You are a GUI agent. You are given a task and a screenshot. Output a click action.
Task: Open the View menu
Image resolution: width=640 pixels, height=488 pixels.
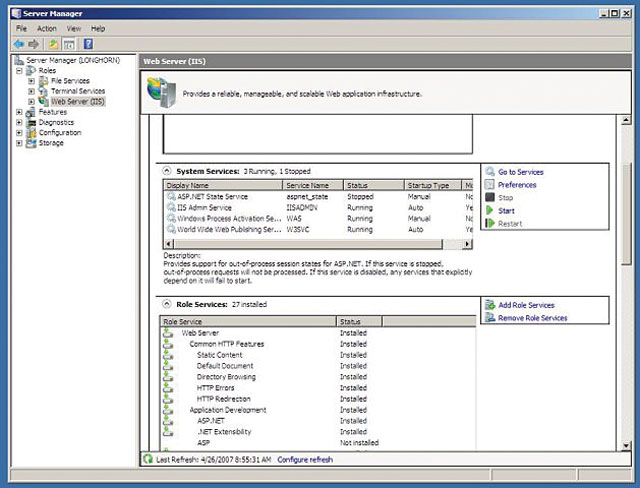74,29
